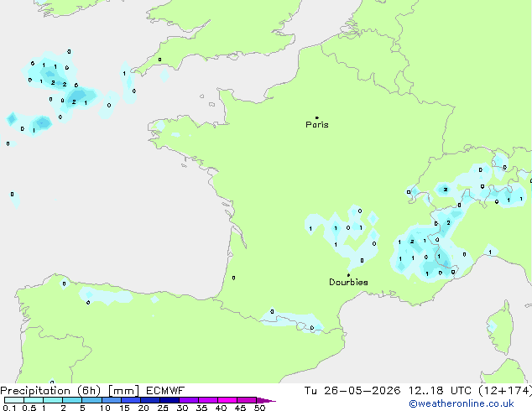This screenshot has height=411, width=532.
Task: Click the '(12+174)' forecast offset text
Action: (x=505, y=391)
